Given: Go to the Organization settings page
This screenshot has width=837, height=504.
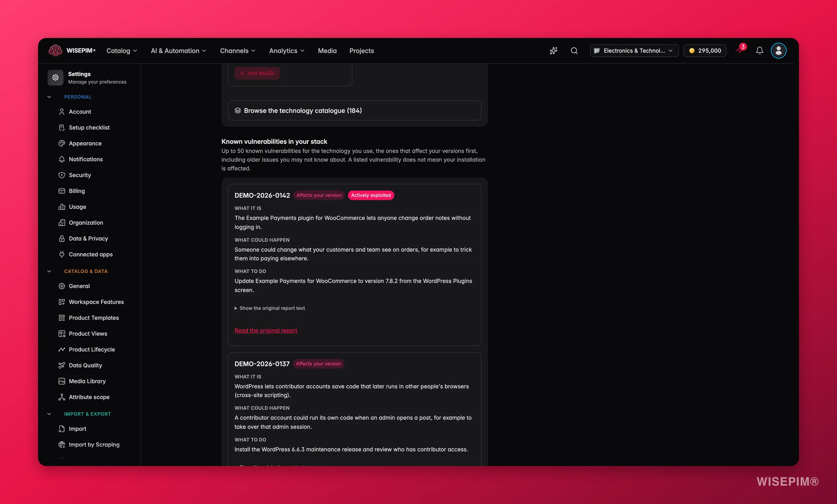Looking at the screenshot, I should point(86,223).
